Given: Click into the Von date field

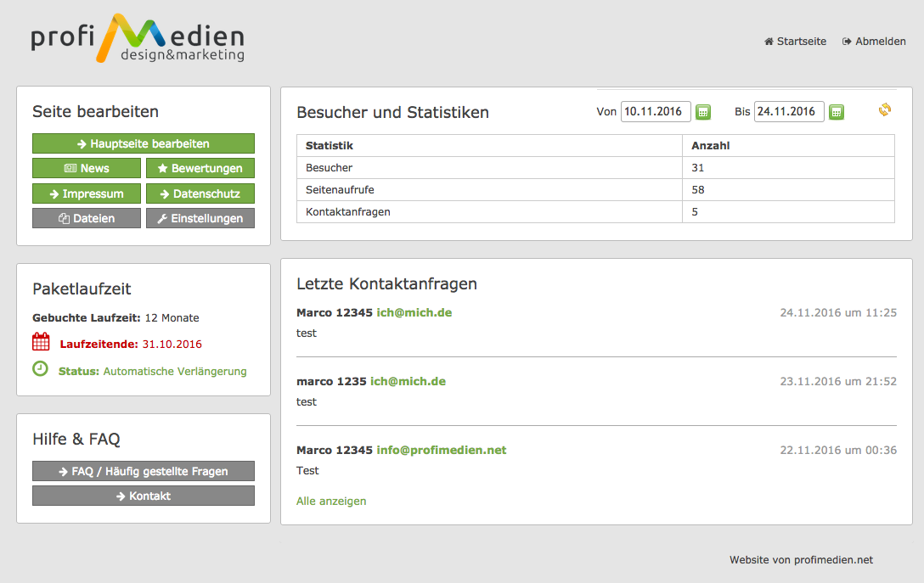Looking at the screenshot, I should (655, 112).
